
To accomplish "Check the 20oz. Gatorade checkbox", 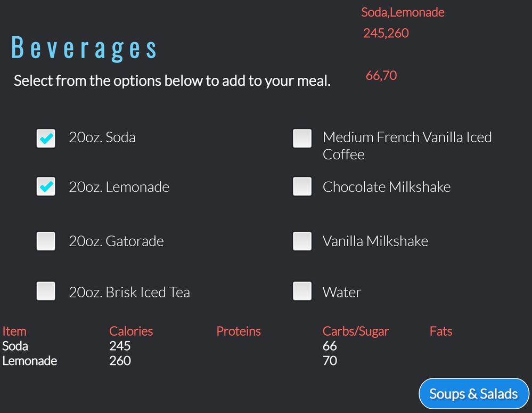I will click(x=46, y=241).
